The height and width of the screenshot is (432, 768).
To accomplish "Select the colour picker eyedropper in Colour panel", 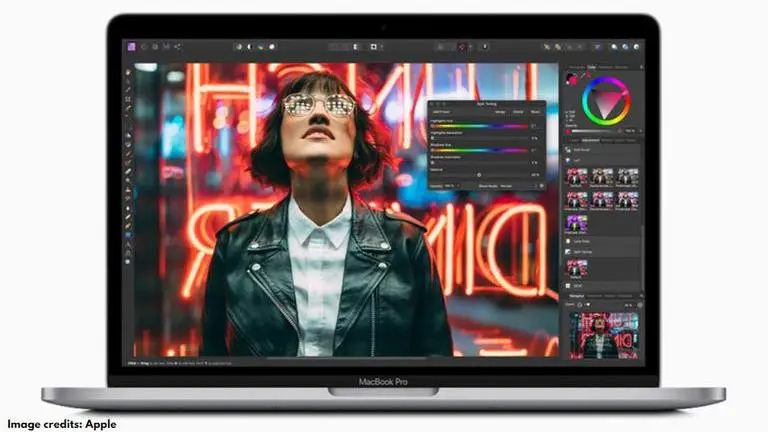I will 584,75.
